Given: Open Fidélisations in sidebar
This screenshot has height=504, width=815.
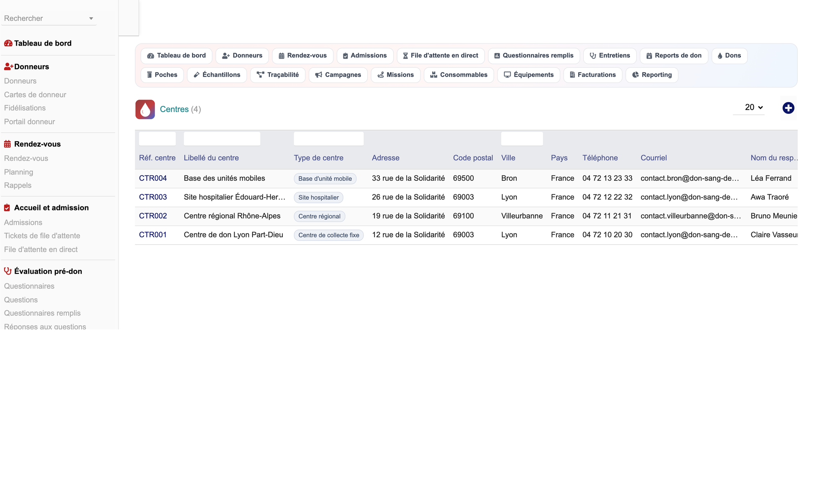Looking at the screenshot, I should tap(25, 108).
